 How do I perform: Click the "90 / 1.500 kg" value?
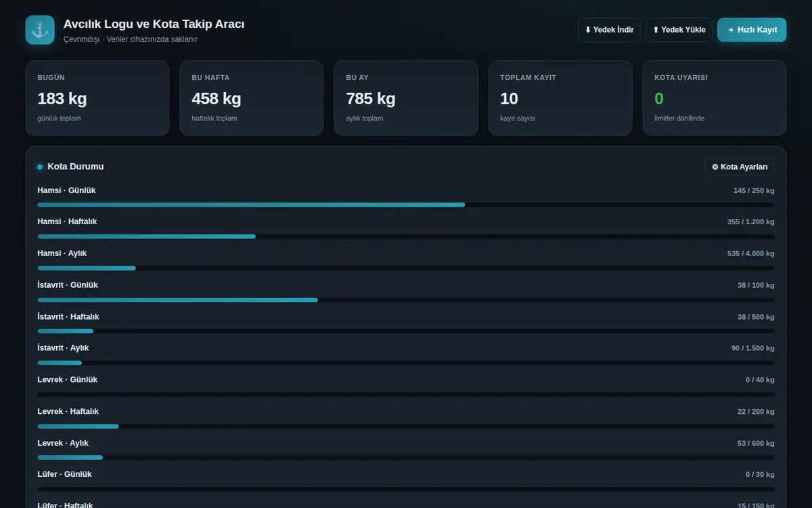pyautogui.click(x=753, y=348)
